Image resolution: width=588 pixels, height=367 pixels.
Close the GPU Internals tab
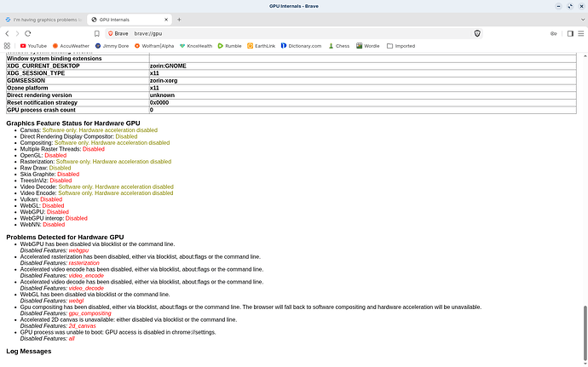(166, 20)
